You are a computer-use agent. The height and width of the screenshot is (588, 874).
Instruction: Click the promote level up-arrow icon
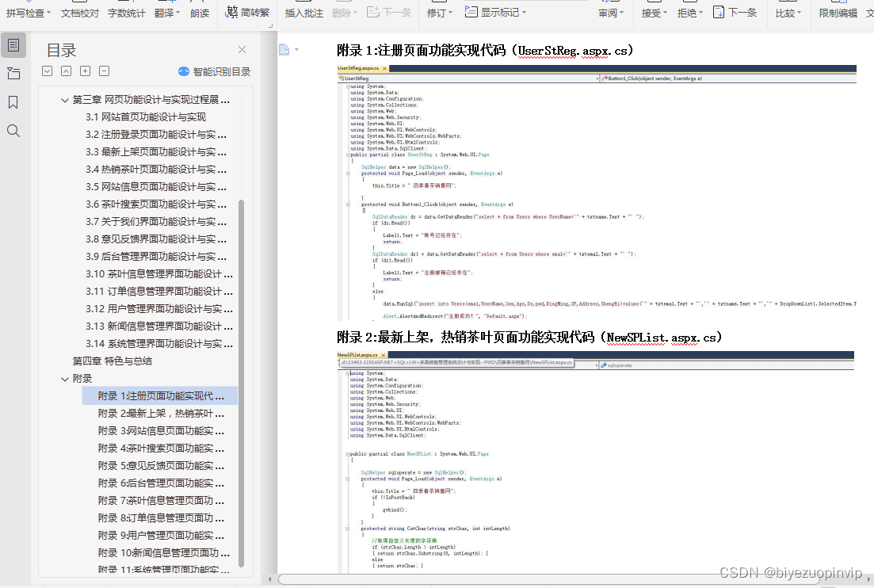(x=66, y=71)
